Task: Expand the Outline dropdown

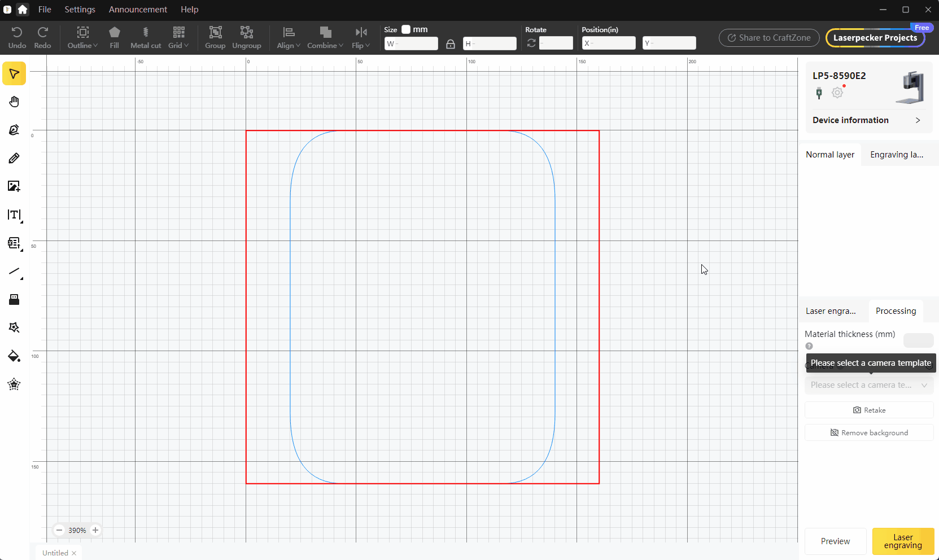Action: click(82, 38)
